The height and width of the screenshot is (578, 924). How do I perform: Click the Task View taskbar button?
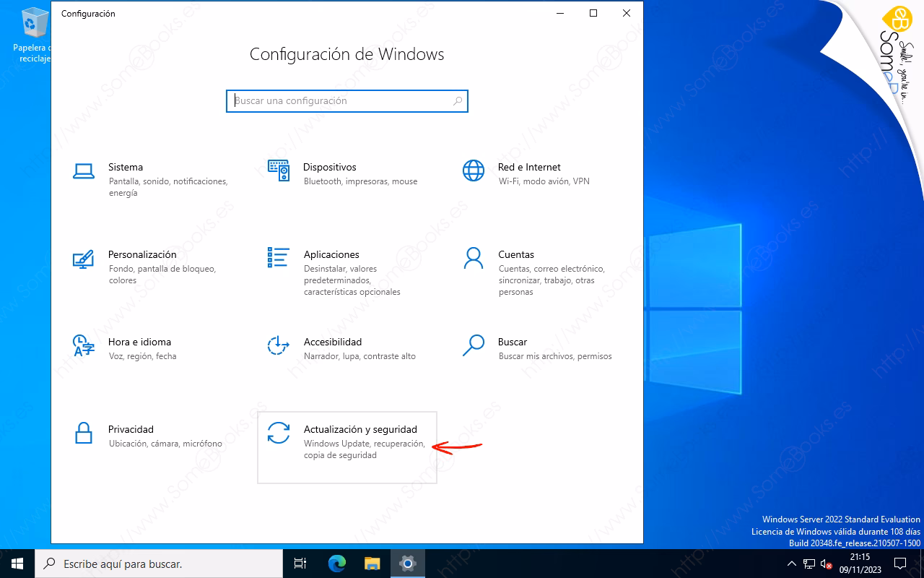(x=300, y=564)
